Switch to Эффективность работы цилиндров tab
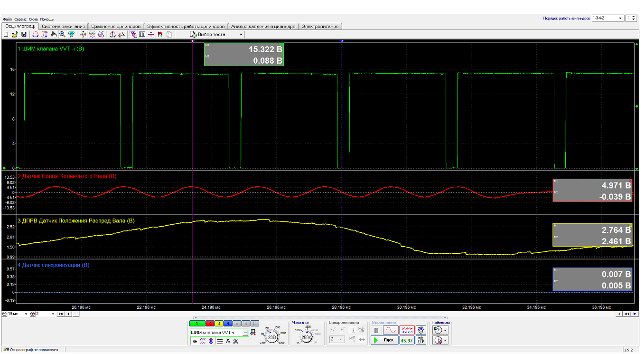Image resolution: width=644 pixels, height=354 pixels. [186, 26]
